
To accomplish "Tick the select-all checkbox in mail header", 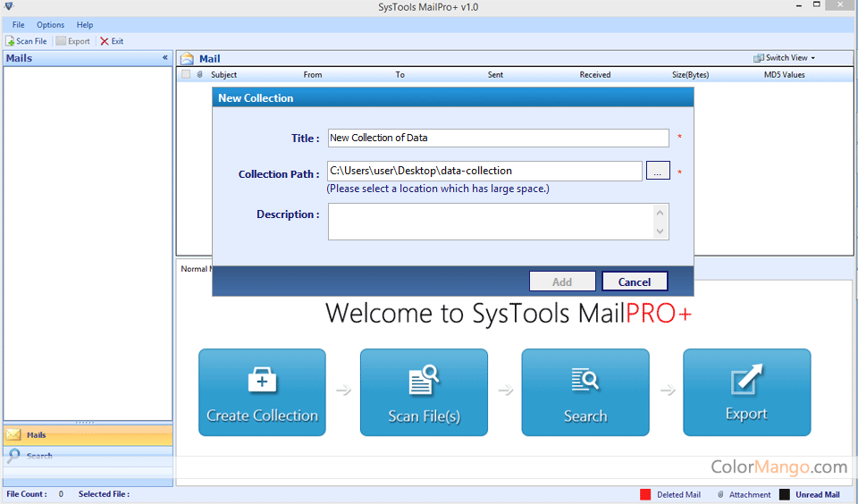I will [186, 75].
